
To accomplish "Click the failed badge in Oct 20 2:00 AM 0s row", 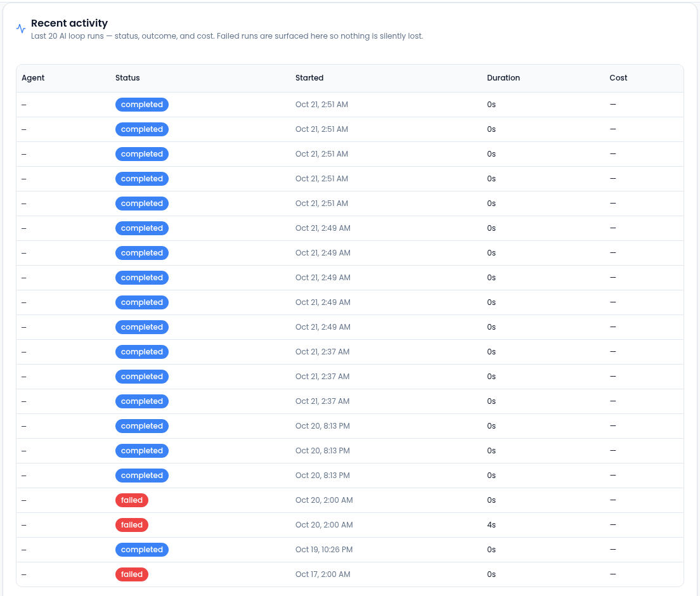I will (132, 500).
